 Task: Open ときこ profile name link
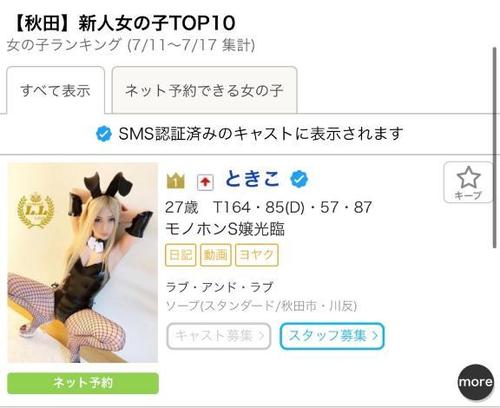252,179
